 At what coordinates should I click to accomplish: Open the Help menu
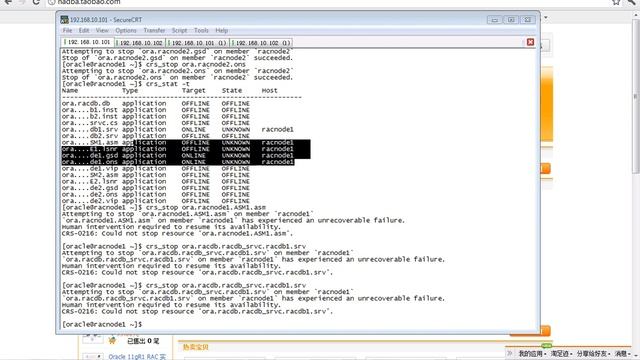click(x=221, y=31)
